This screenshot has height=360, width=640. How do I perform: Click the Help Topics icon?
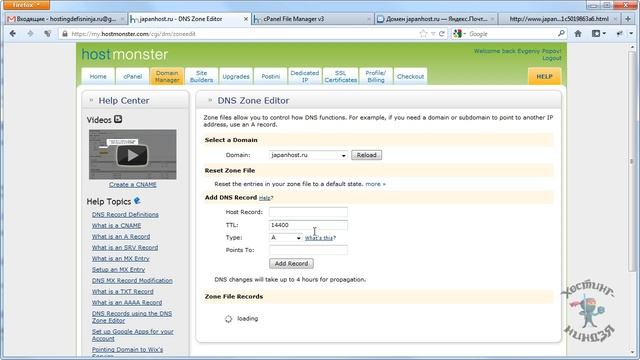[137, 200]
